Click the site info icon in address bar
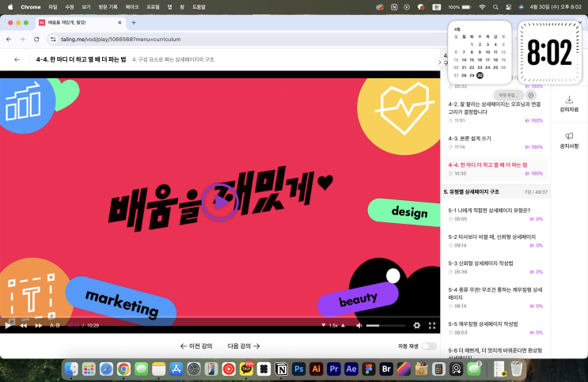Image resolution: width=588 pixels, height=382 pixels. [x=53, y=39]
